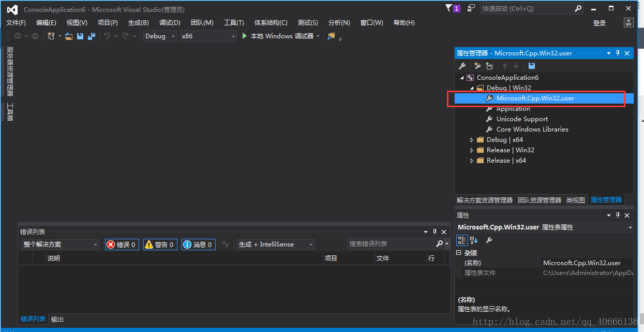Image resolution: width=644 pixels, height=332 pixels.
Task: Toggle the 警告 0 warnings filter
Action: [160, 244]
